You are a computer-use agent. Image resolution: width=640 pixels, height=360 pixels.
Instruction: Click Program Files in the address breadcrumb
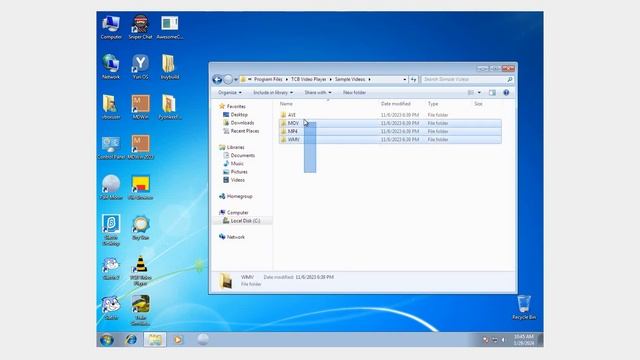coord(268,80)
